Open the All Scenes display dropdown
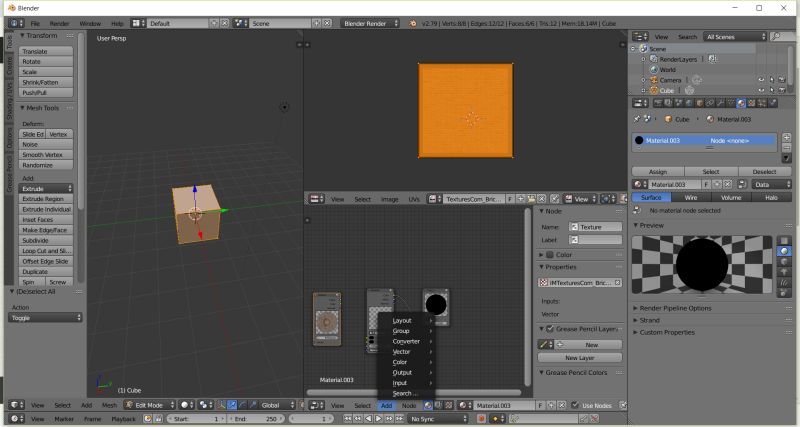The height and width of the screenshot is (427, 800). 735,37
